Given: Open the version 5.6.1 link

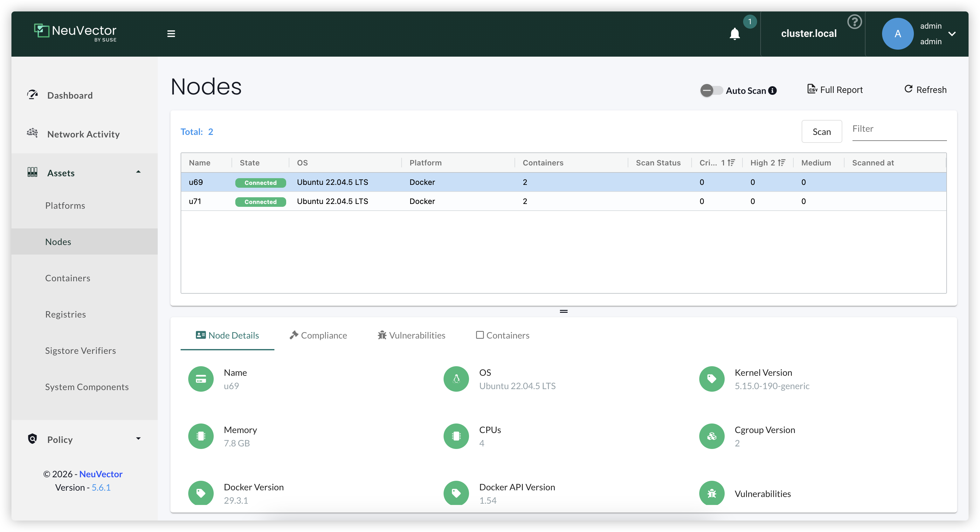Looking at the screenshot, I should point(101,487).
